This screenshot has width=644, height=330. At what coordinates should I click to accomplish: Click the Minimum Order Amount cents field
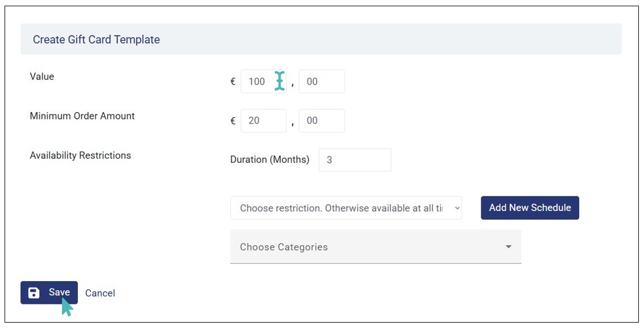click(x=321, y=121)
